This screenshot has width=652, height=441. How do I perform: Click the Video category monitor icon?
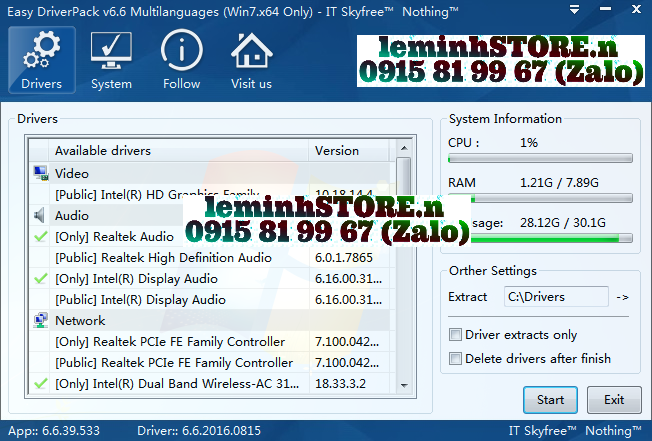(x=40, y=173)
